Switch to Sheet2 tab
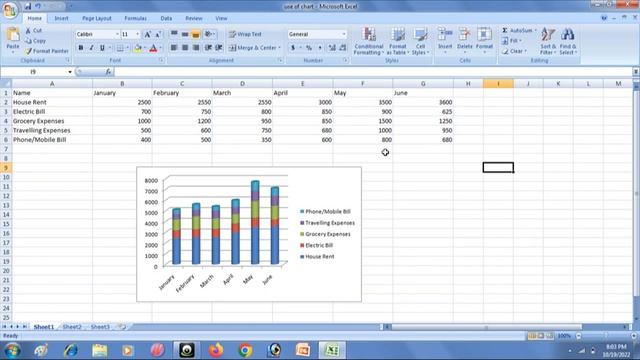The image size is (640, 360). pos(72,327)
